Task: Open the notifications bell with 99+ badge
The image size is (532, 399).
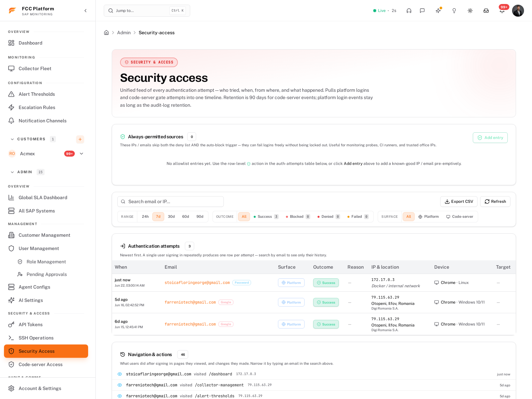Action: 502,11
